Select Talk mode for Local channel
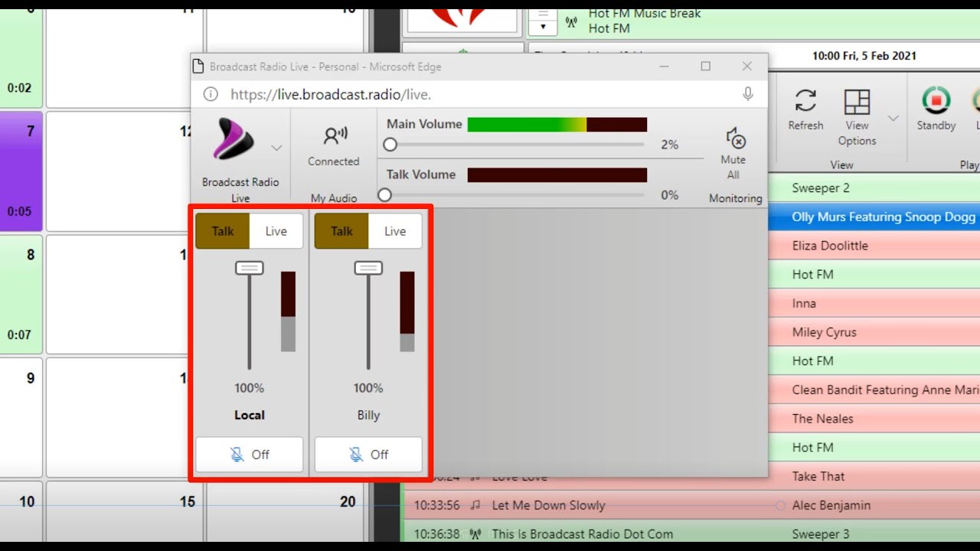Viewport: 980px width, 551px height. point(223,231)
